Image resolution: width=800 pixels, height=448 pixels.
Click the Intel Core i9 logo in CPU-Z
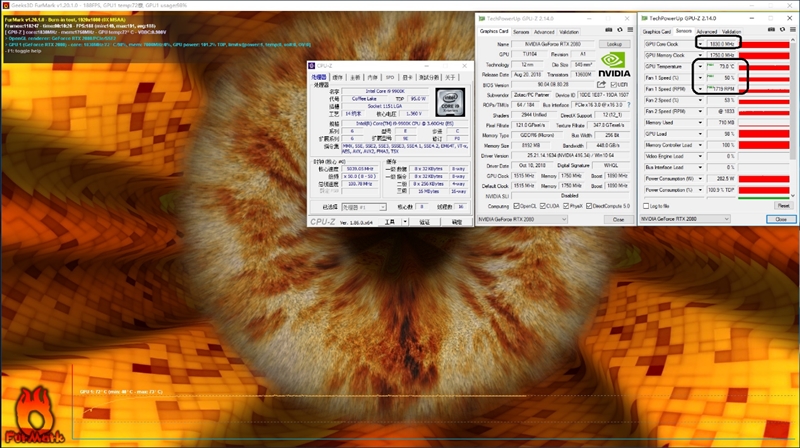tap(450, 102)
